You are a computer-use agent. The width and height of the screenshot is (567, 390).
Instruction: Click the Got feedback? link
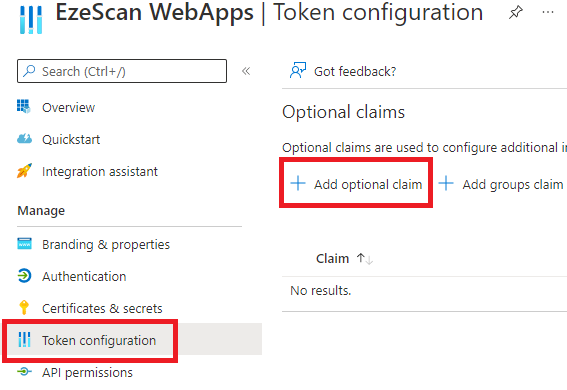point(355,72)
